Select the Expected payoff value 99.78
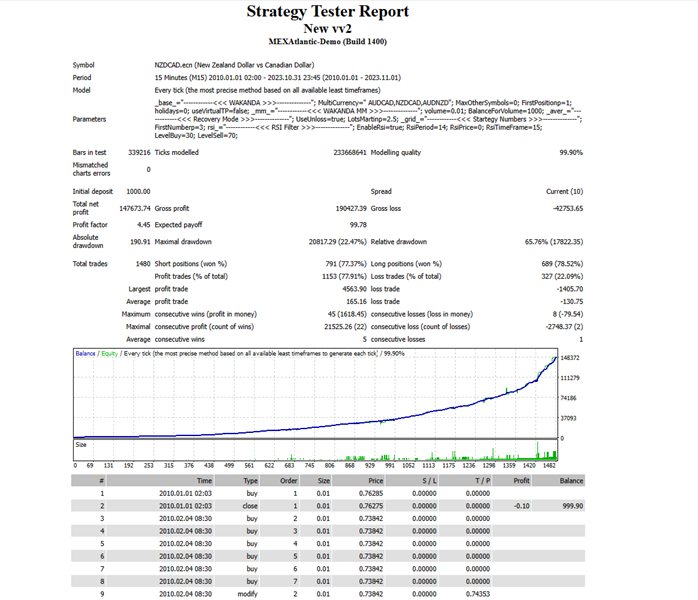The height and width of the screenshot is (600, 698). click(358, 225)
